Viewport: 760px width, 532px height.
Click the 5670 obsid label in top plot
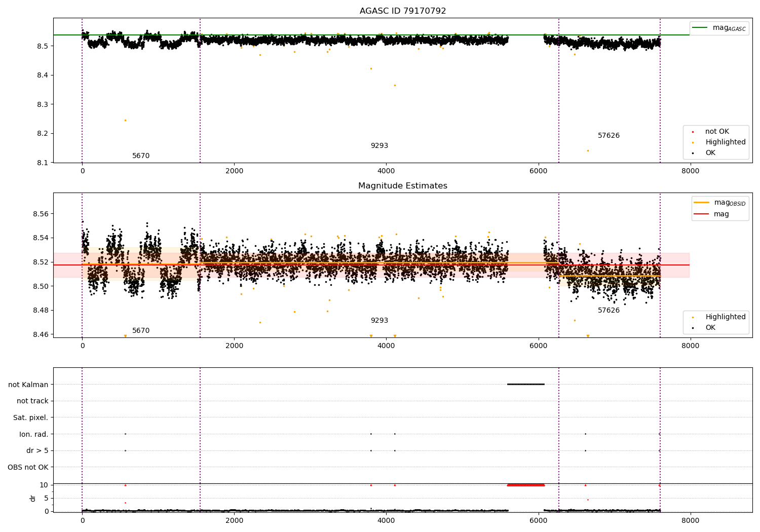[x=141, y=156]
